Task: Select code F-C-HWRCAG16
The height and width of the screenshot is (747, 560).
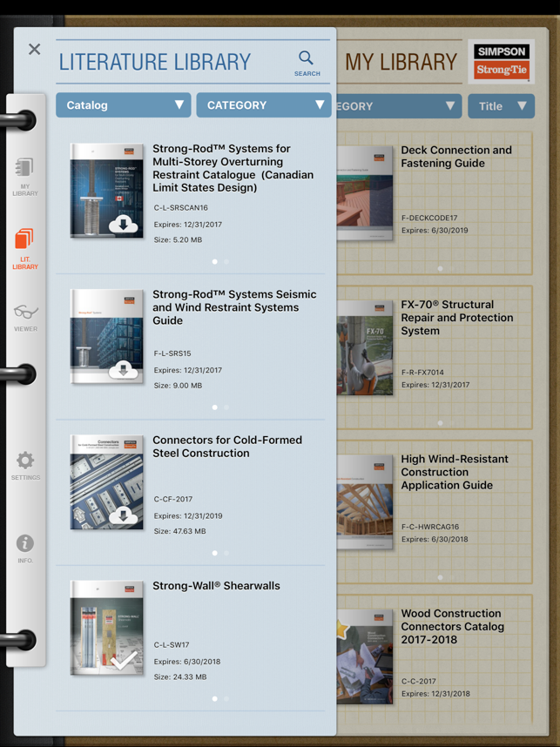Action: pos(430,527)
